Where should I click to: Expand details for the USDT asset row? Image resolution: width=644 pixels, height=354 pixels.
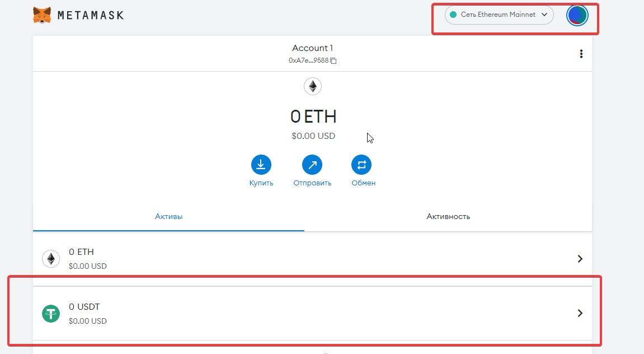click(x=580, y=313)
